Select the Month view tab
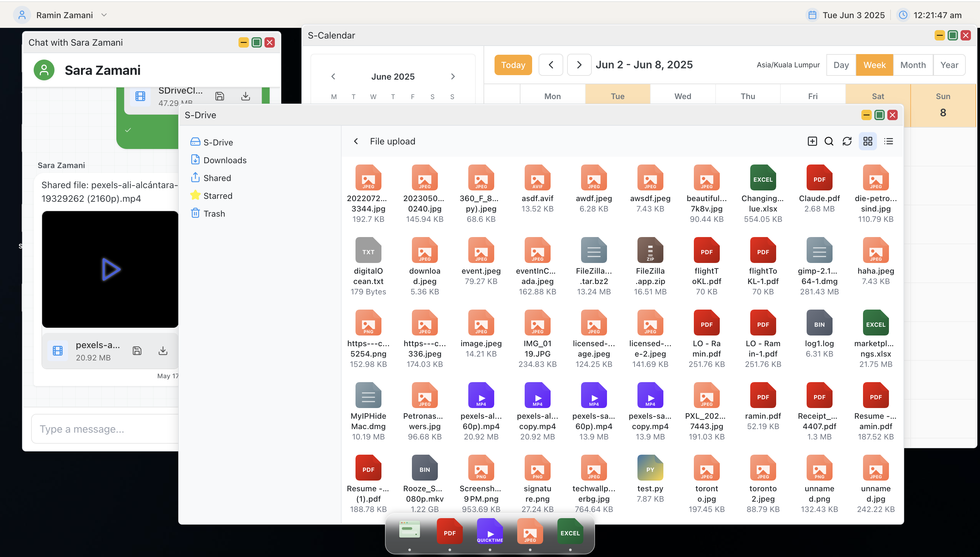 (913, 65)
